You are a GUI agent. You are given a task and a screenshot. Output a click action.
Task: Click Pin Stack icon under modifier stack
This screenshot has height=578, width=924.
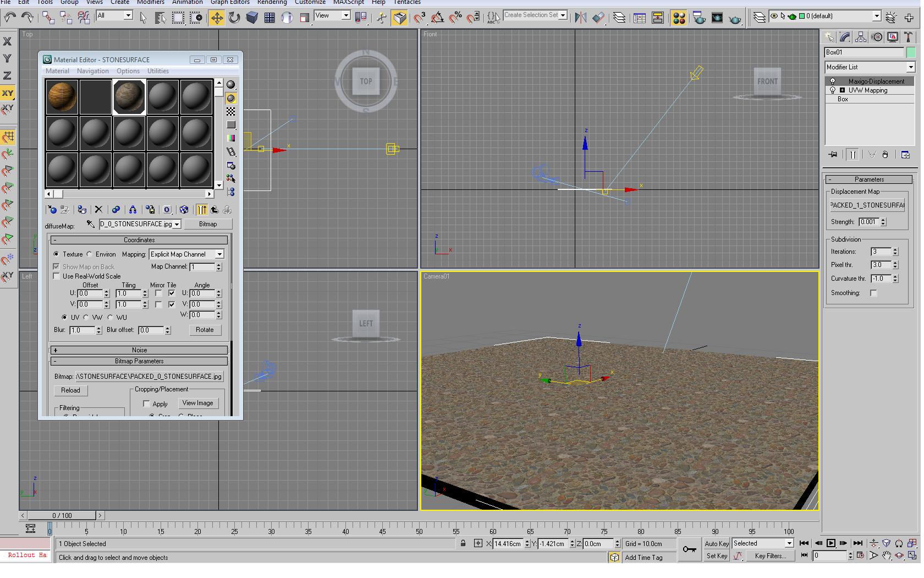[x=833, y=155]
